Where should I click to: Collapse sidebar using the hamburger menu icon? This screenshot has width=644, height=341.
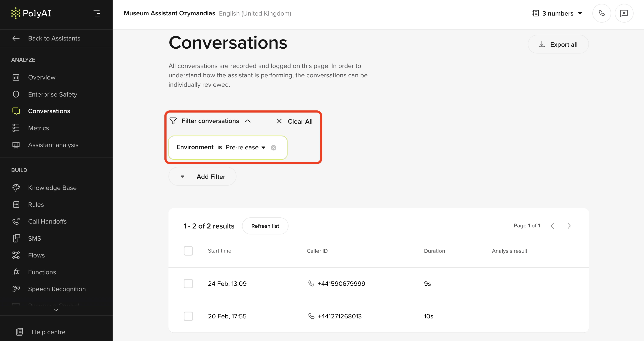click(x=97, y=13)
